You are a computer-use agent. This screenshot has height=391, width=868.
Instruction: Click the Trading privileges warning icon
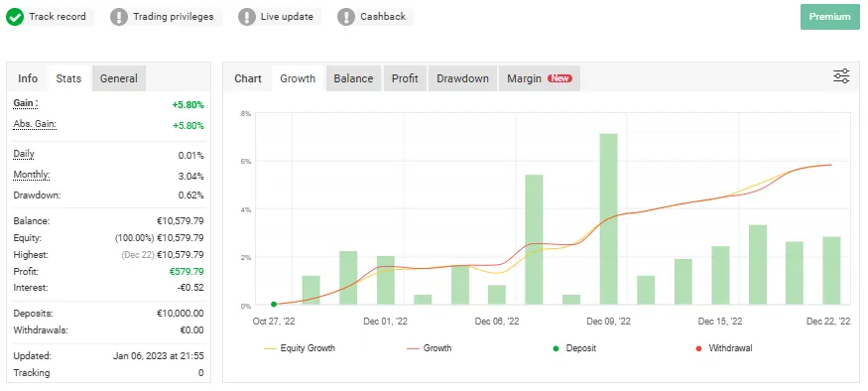[118, 17]
